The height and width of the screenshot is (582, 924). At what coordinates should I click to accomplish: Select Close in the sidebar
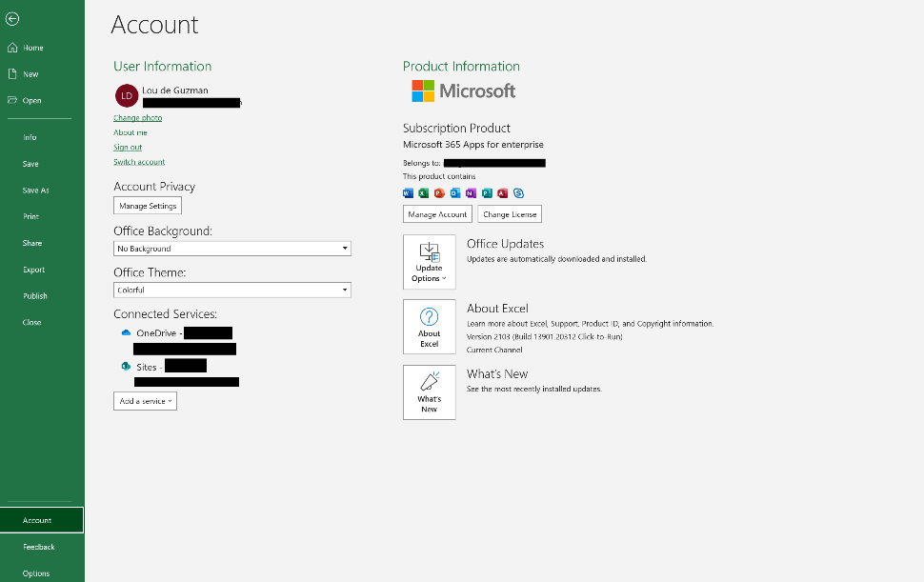click(x=31, y=322)
